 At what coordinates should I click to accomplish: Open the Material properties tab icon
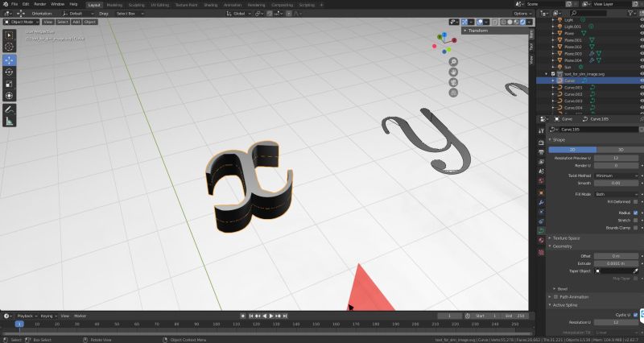[x=541, y=241]
